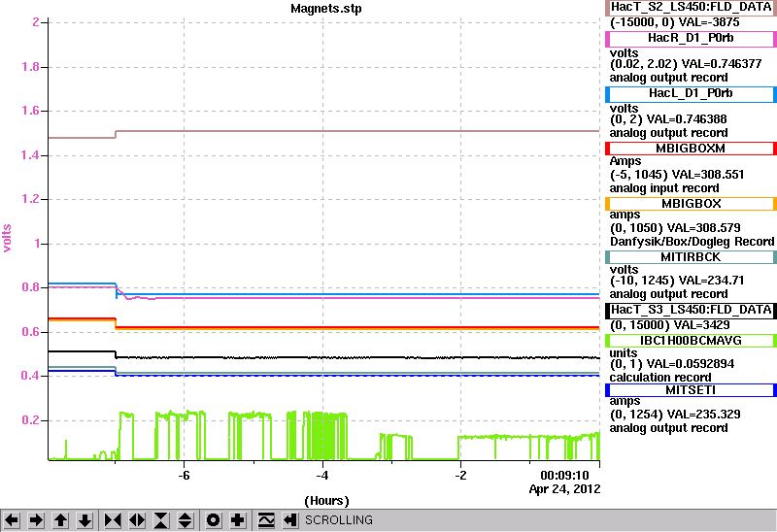This screenshot has height=532, width=777.
Task: Click the 00:09:10 time stamp
Action: coord(565,476)
